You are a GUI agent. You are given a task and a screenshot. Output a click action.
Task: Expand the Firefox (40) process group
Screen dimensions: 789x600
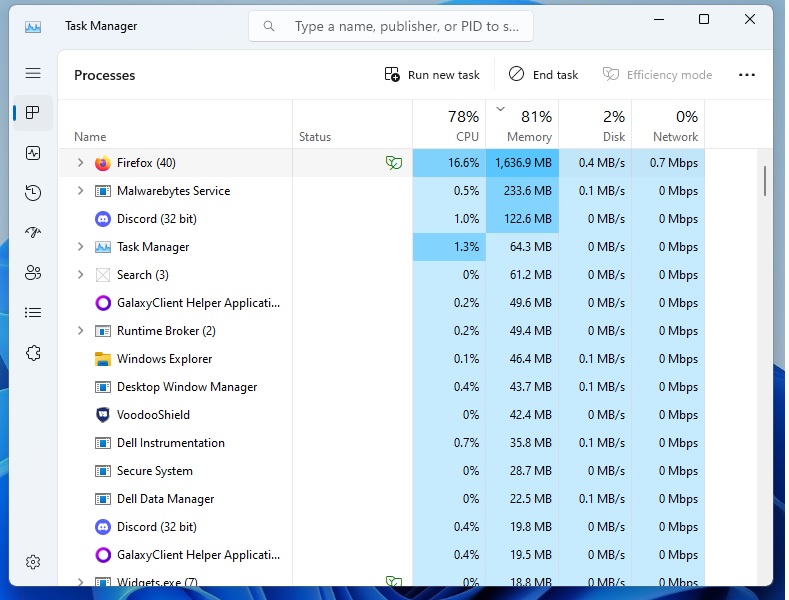click(81, 163)
